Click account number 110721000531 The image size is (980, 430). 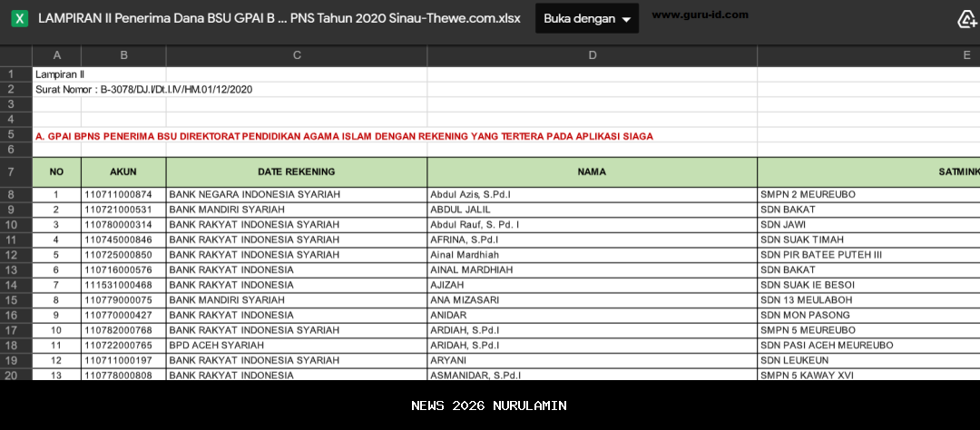point(123,210)
